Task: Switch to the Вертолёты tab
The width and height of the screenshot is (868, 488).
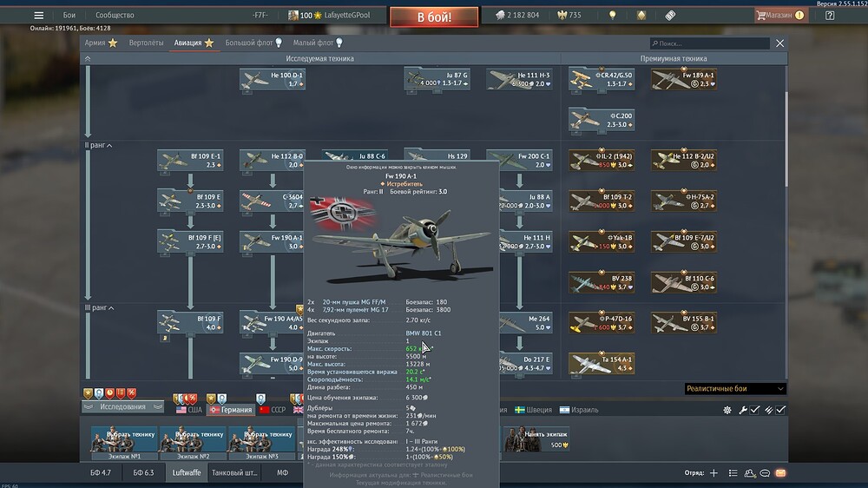Action: point(146,43)
